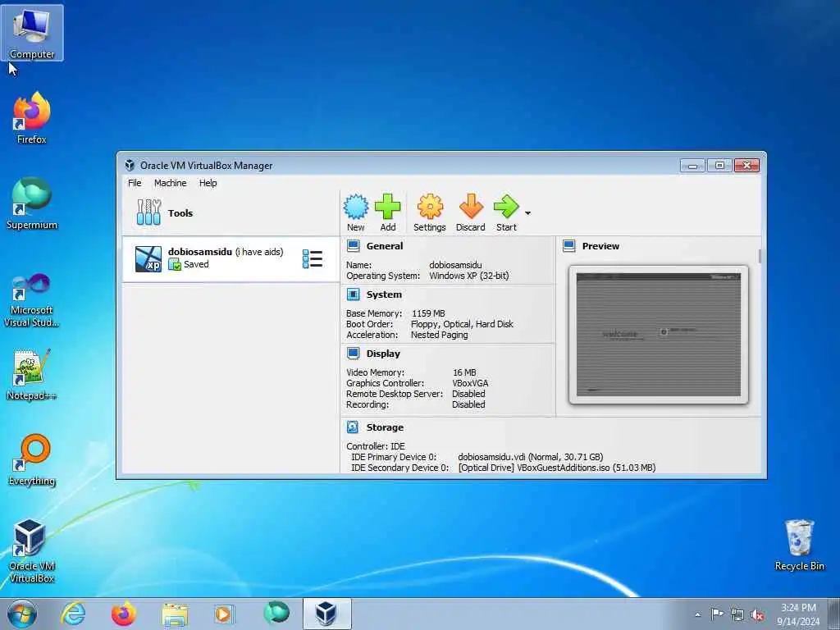Click the Supermium desktop shortcut
The width and height of the screenshot is (840, 630).
pos(32,204)
